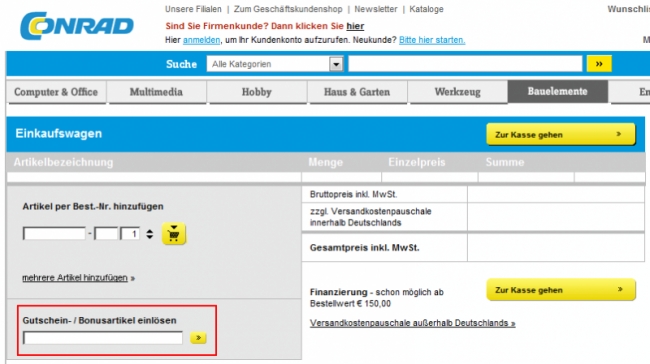
Task: Open the Bauelemente tab
Action: coord(558,91)
